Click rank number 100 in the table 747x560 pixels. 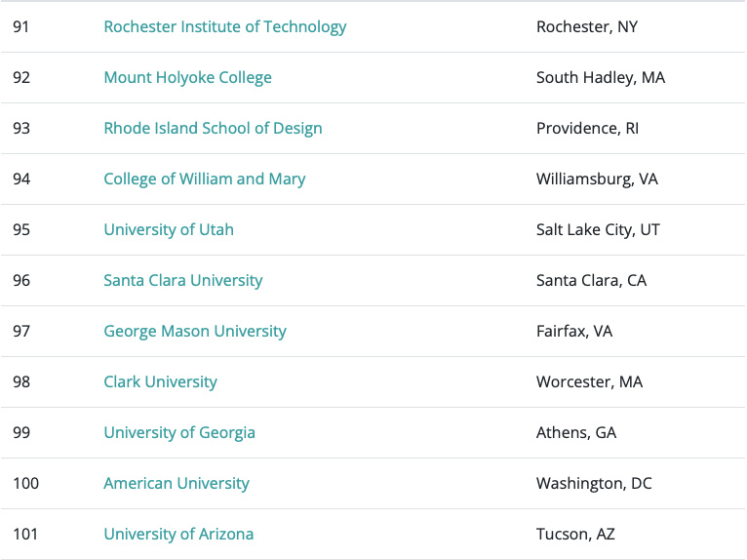[26, 484]
